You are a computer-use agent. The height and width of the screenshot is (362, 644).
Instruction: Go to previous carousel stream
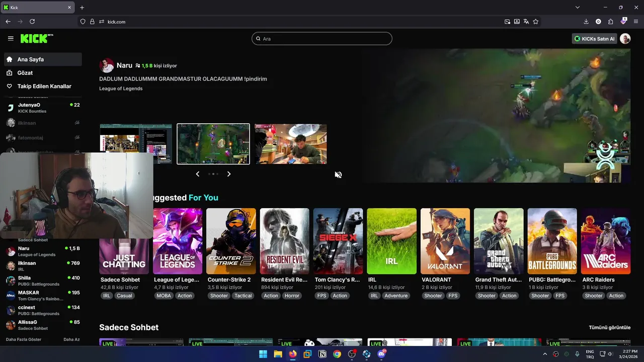198,174
